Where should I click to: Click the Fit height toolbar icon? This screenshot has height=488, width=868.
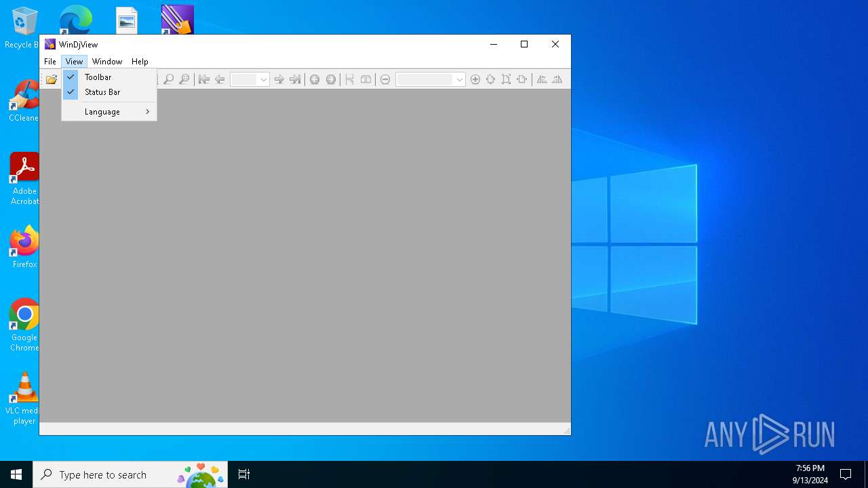pyautogui.click(x=507, y=79)
